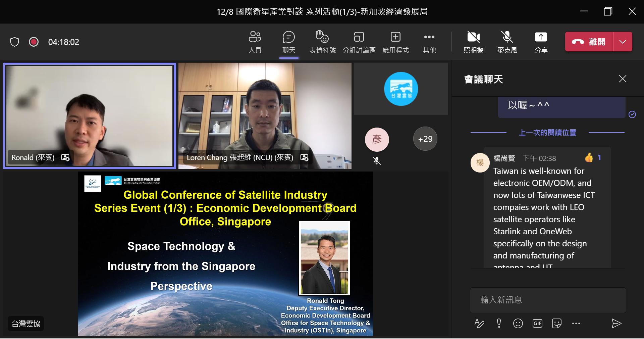Click the shared presentation slide
This screenshot has width=644, height=339.
point(225,254)
